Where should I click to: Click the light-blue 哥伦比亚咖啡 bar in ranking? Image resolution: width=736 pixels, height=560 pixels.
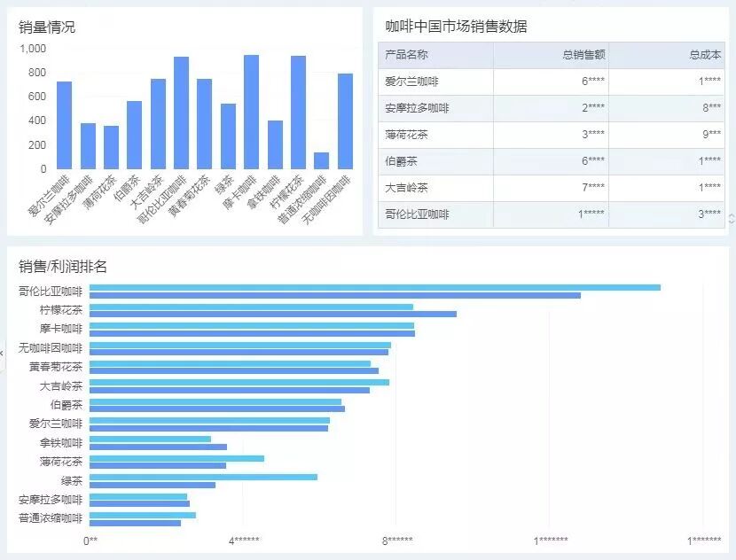point(375,287)
